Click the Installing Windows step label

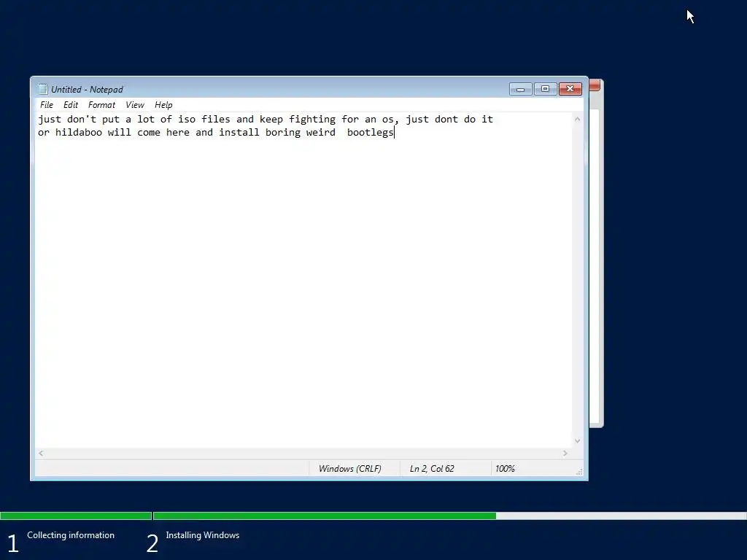(203, 535)
